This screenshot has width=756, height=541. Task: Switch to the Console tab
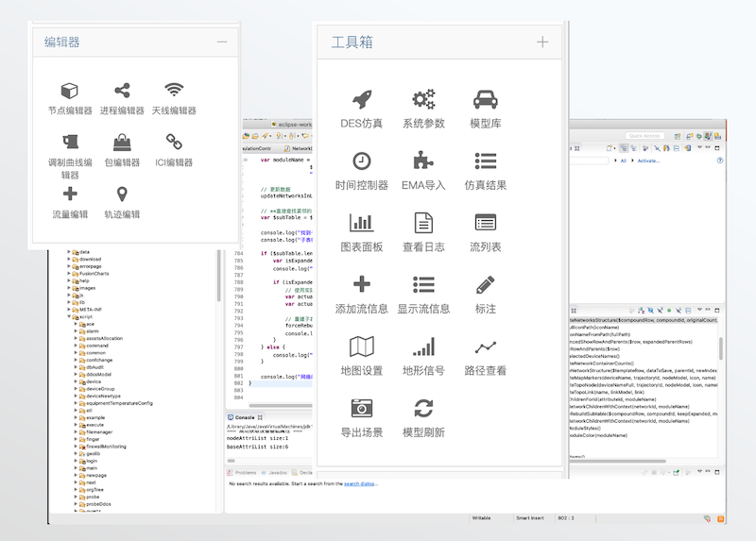(245, 417)
